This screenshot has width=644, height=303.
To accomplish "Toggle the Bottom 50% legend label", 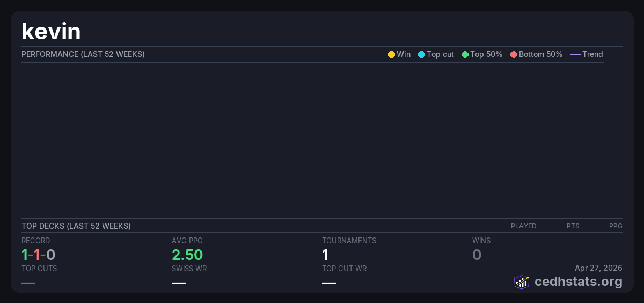I will point(540,55).
